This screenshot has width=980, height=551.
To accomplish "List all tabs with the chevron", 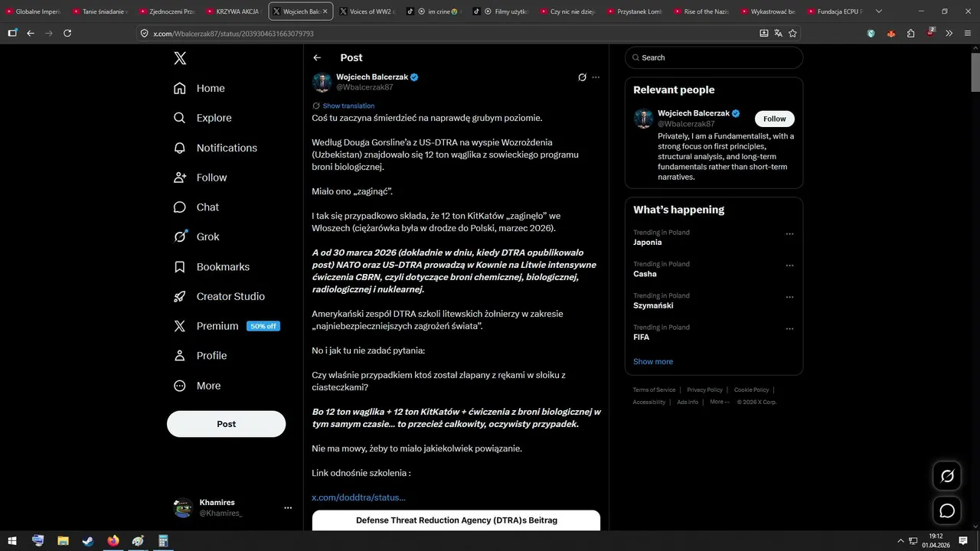I will coord(879,11).
